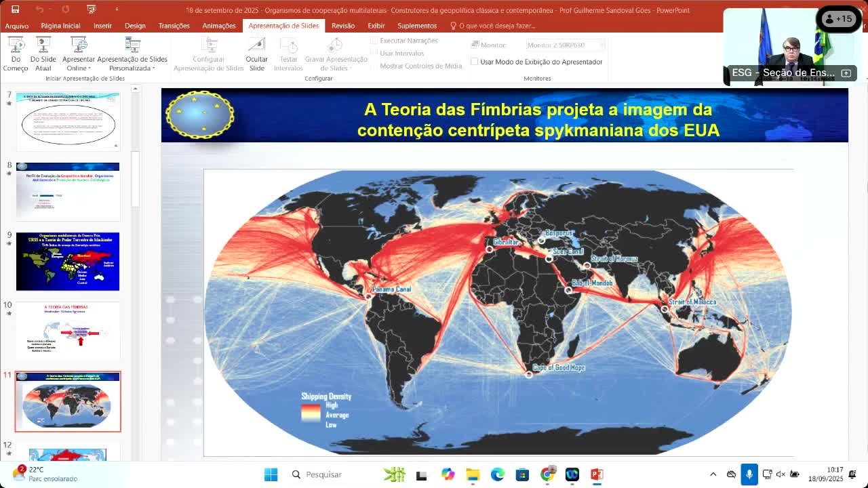
Task: Open Microsoft Store from the taskbar
Action: coord(522,474)
